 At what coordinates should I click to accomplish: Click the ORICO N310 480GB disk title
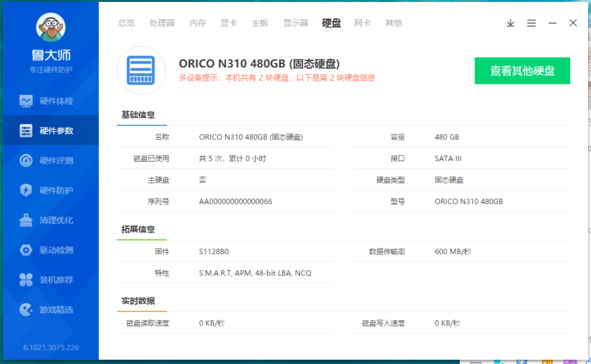pyautogui.click(x=259, y=63)
